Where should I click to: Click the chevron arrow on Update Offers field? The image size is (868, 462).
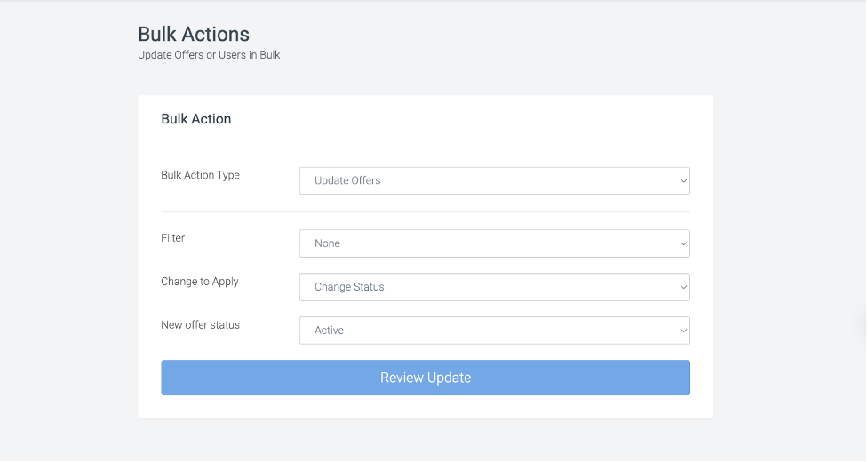[x=682, y=180]
